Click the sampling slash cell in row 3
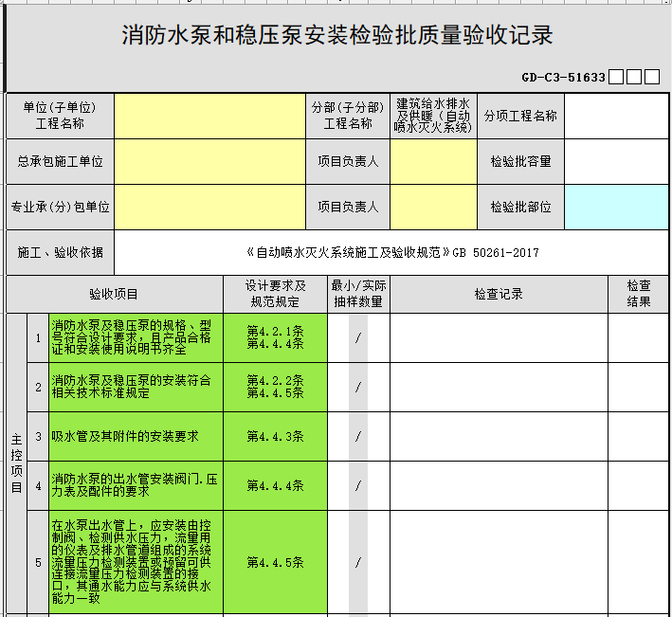This screenshot has height=617, width=672. pos(358,436)
